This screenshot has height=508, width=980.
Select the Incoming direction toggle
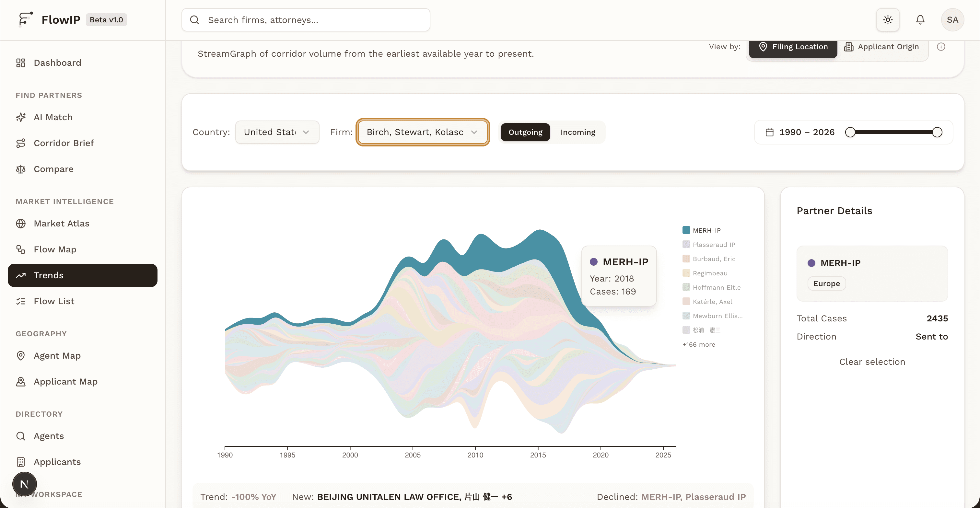coord(577,132)
